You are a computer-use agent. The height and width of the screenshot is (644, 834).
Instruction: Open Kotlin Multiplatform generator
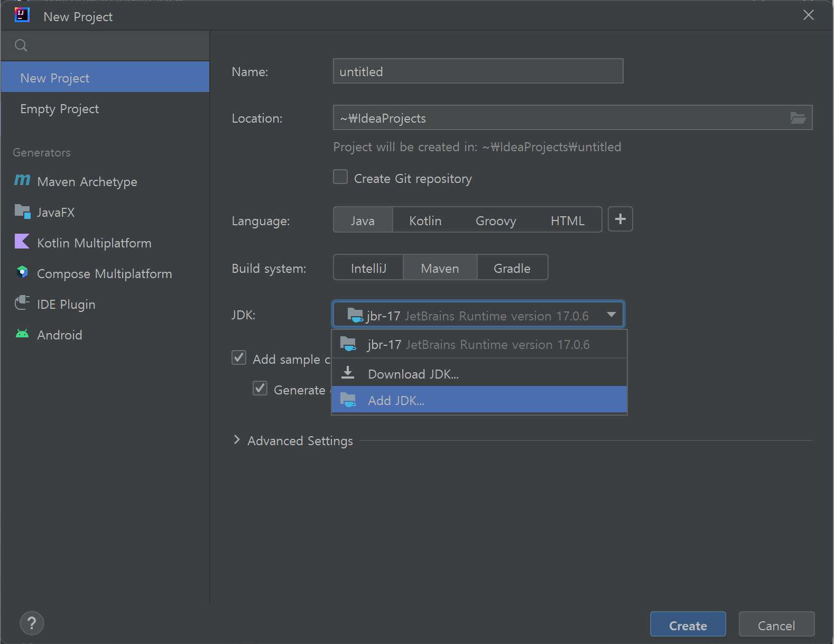click(105, 242)
